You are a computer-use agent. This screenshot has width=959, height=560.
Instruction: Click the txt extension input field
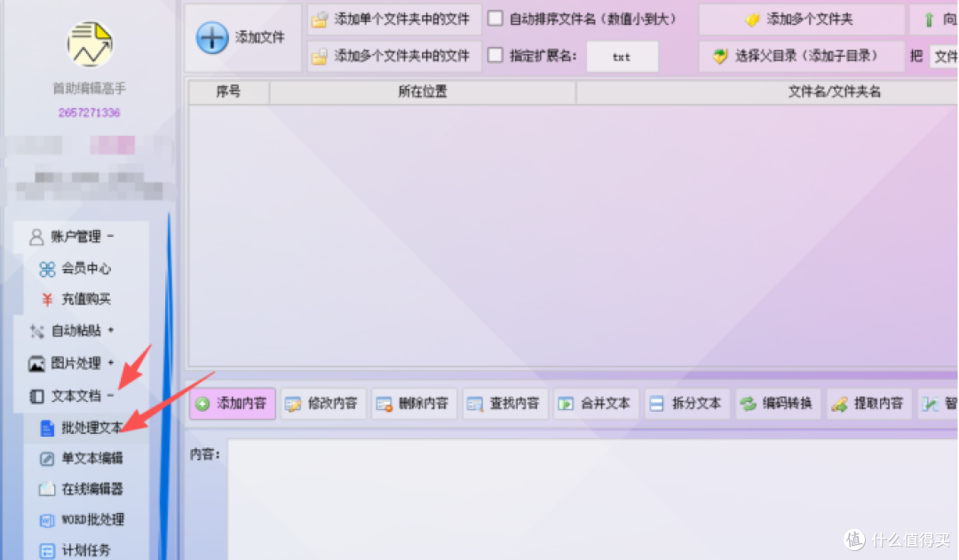click(x=622, y=57)
